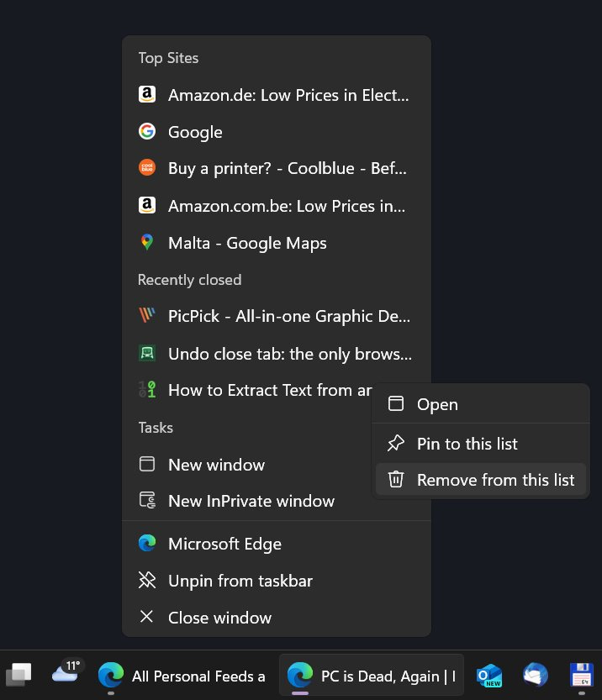Open the new Outlook taskbar icon
This screenshot has height=700, width=602.
(x=489, y=676)
